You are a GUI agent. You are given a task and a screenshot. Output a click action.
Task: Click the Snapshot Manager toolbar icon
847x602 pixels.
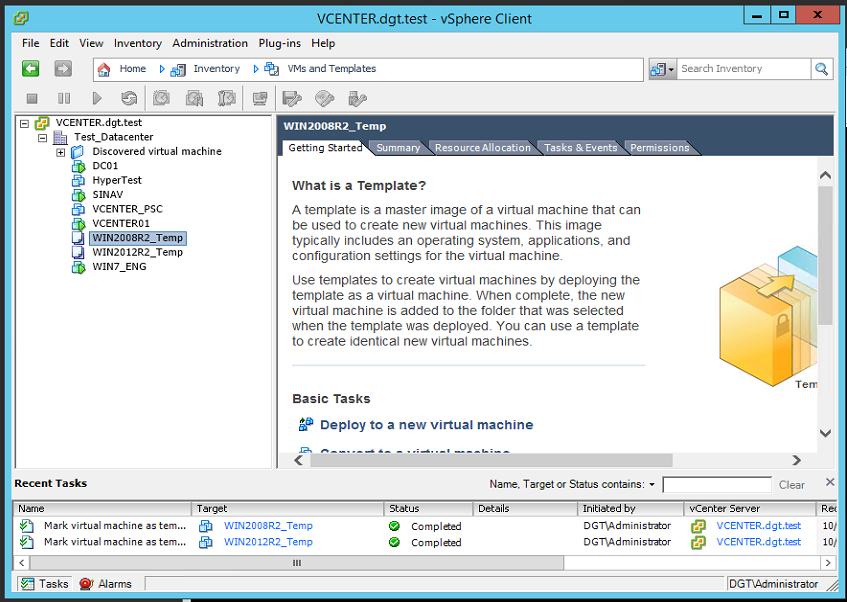pyautogui.click(x=227, y=98)
